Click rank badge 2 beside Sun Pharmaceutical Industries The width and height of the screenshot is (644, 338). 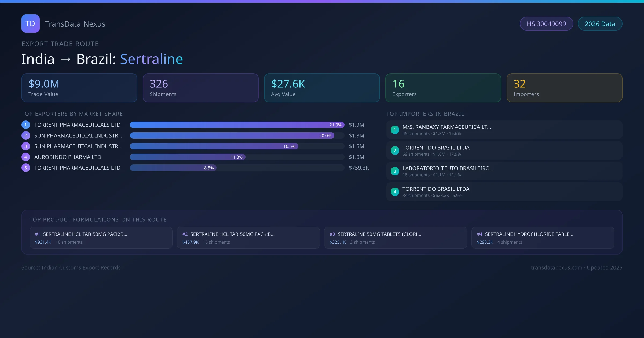click(25, 135)
